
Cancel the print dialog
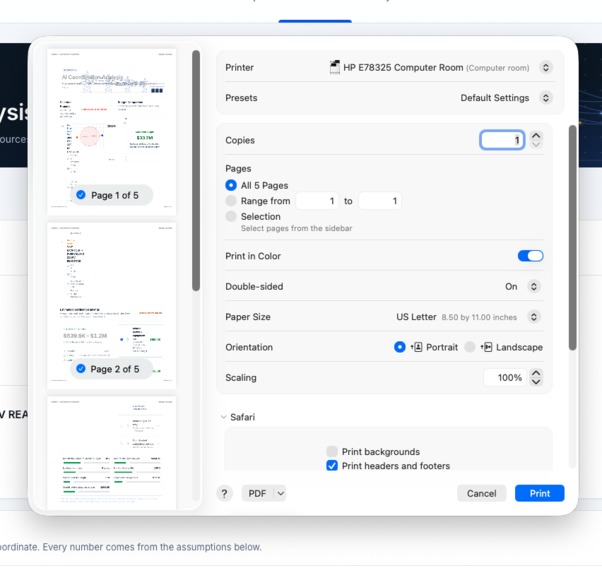click(x=481, y=493)
